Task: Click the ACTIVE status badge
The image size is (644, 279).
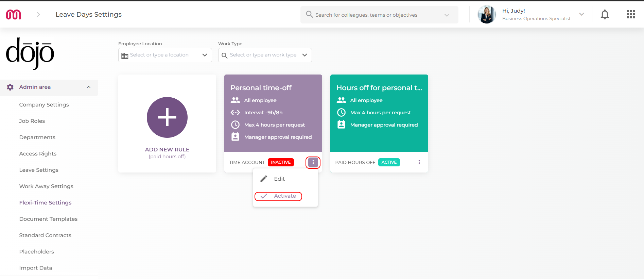Action: (389, 162)
